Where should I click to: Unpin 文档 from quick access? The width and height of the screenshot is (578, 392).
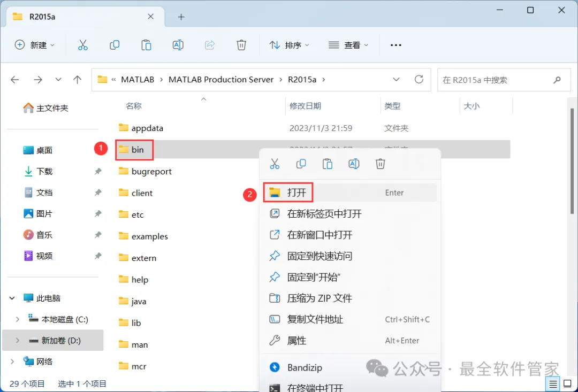tap(98, 193)
